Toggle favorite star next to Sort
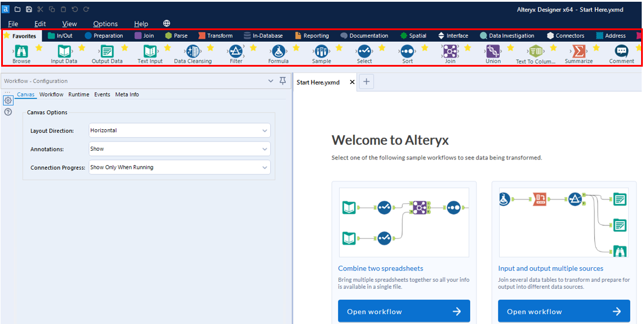644x324 pixels. (425, 48)
